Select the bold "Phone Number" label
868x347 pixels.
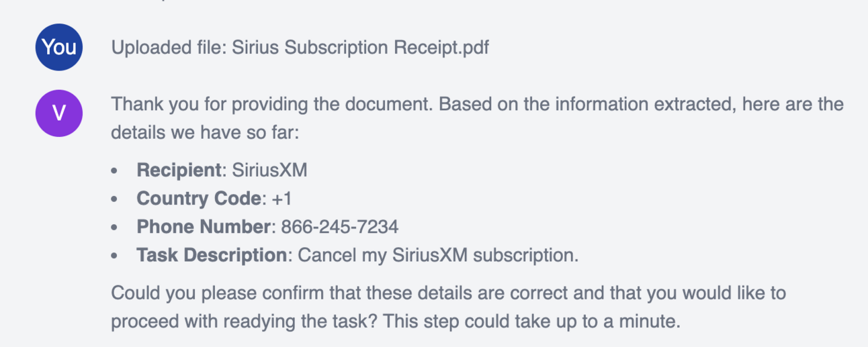[x=203, y=227]
